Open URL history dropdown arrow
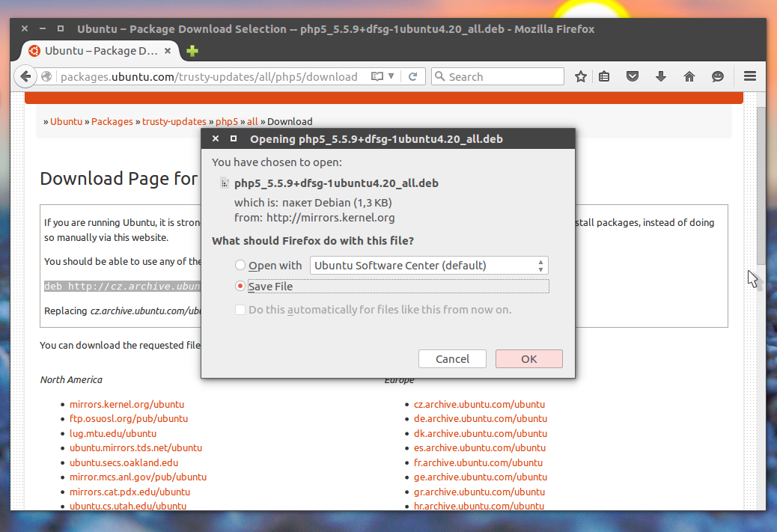Screen dimensions: 777x532 (391, 76)
